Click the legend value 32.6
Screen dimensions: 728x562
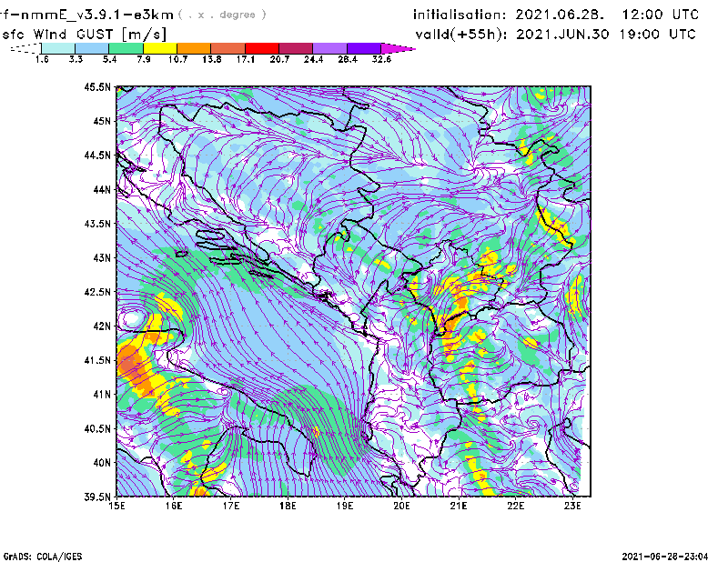[x=381, y=59]
